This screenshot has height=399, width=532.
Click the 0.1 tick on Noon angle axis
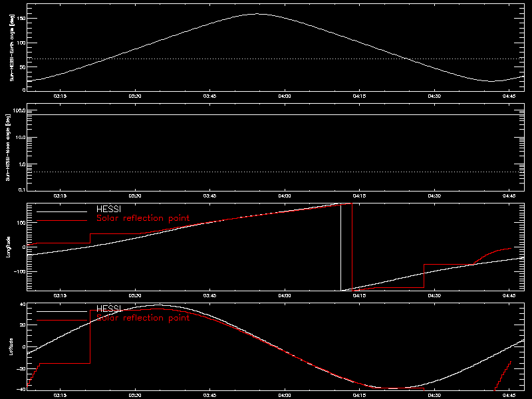[21, 190]
